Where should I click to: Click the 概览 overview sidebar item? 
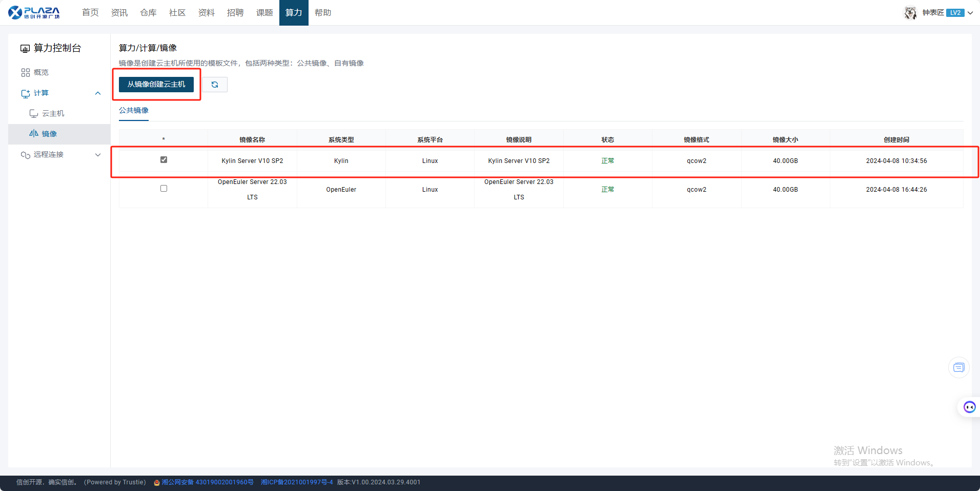point(41,72)
